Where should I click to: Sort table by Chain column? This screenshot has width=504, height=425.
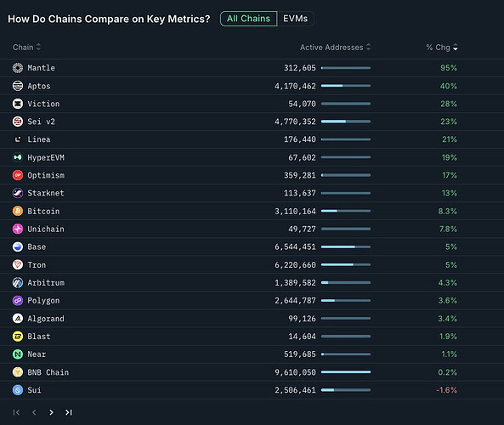(x=26, y=48)
